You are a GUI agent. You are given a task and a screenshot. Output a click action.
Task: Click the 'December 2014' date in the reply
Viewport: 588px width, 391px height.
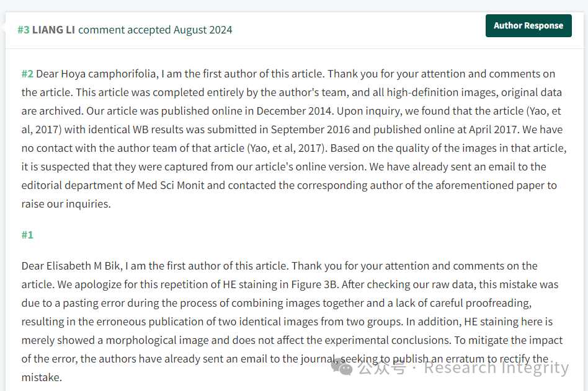[x=294, y=112]
